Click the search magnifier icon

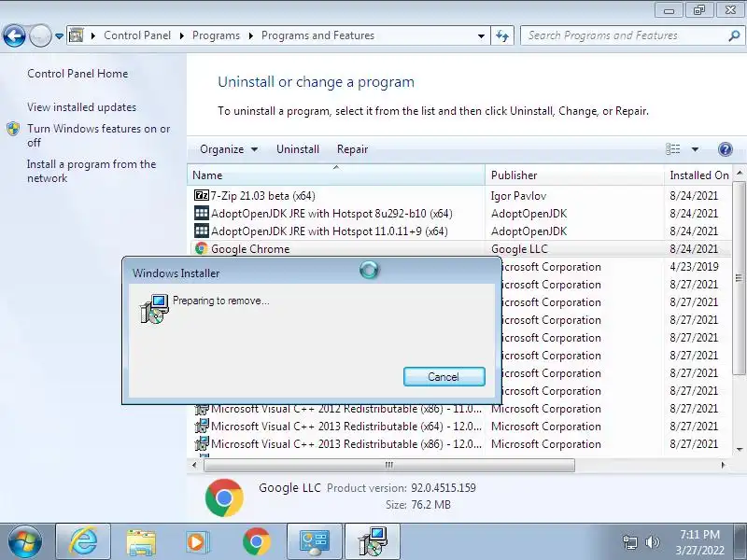734,35
